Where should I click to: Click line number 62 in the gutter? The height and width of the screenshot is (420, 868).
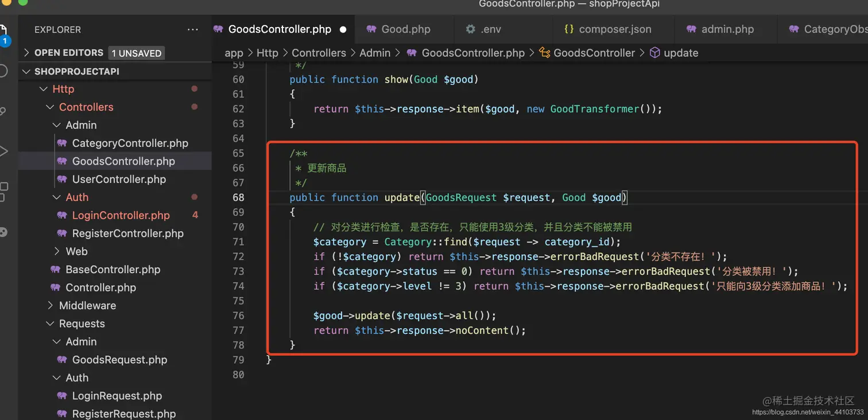click(x=238, y=108)
